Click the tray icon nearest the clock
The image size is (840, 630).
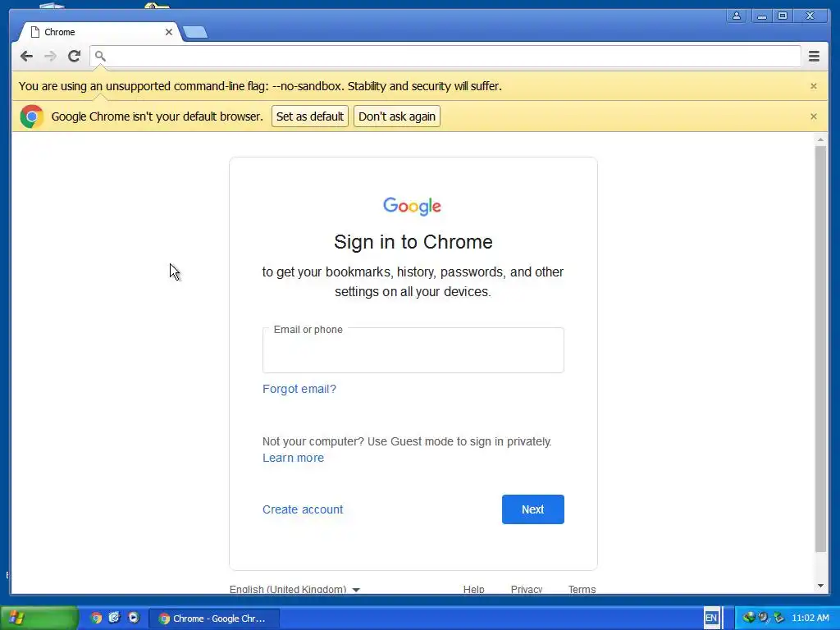778,618
